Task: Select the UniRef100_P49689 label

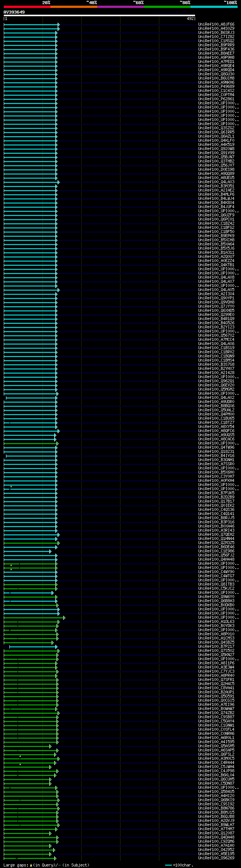Action: 216,87
